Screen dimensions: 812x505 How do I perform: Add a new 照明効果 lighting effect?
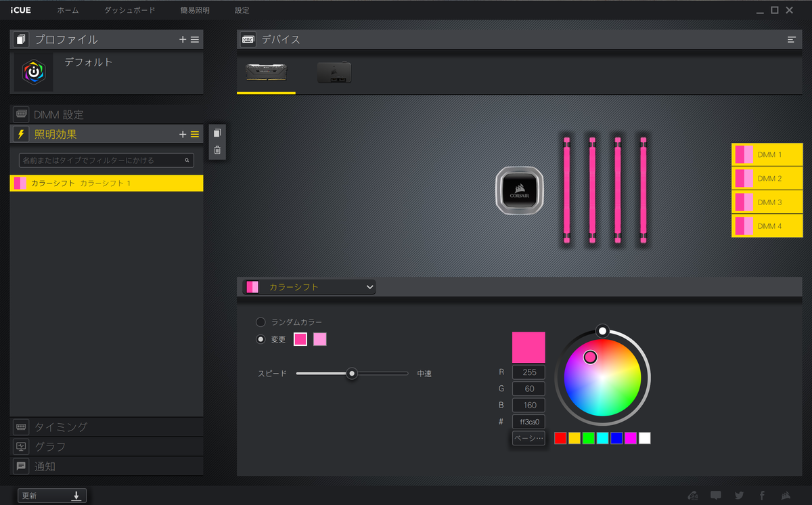(183, 135)
